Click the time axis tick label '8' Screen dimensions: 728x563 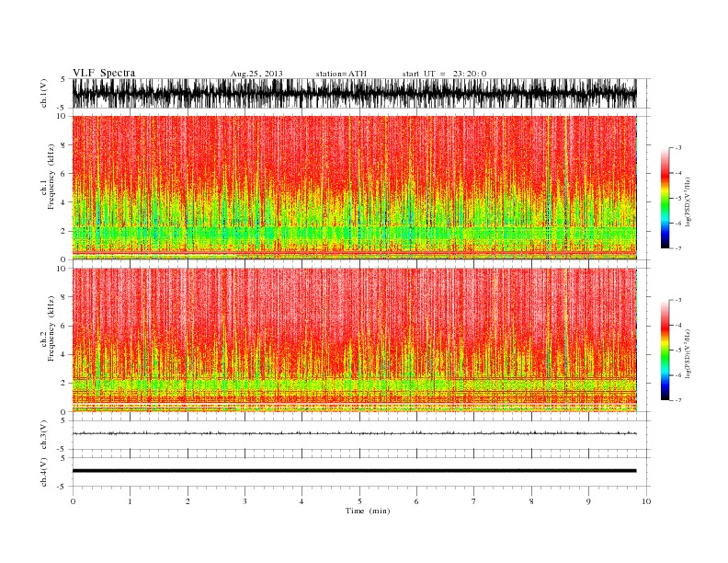click(531, 501)
